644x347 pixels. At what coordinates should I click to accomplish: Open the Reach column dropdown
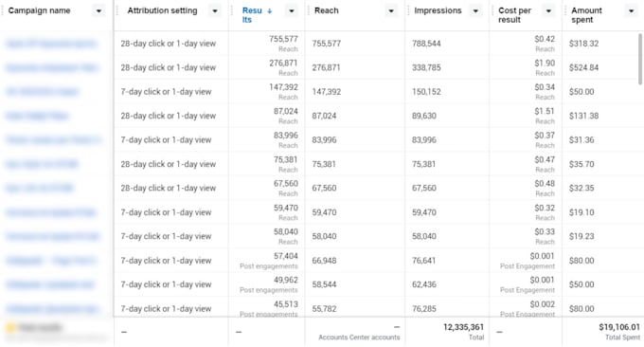pyautogui.click(x=391, y=11)
